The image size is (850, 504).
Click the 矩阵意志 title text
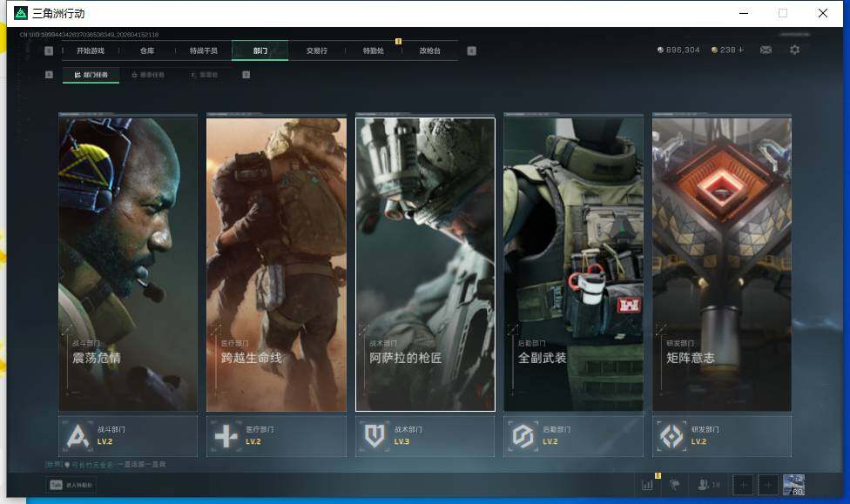click(691, 358)
